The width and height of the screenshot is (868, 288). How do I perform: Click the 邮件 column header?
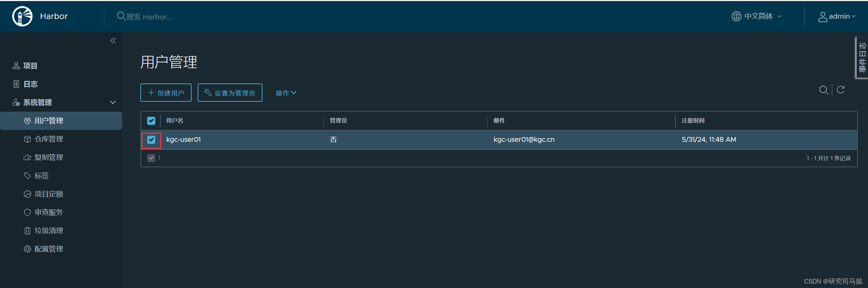(x=499, y=120)
